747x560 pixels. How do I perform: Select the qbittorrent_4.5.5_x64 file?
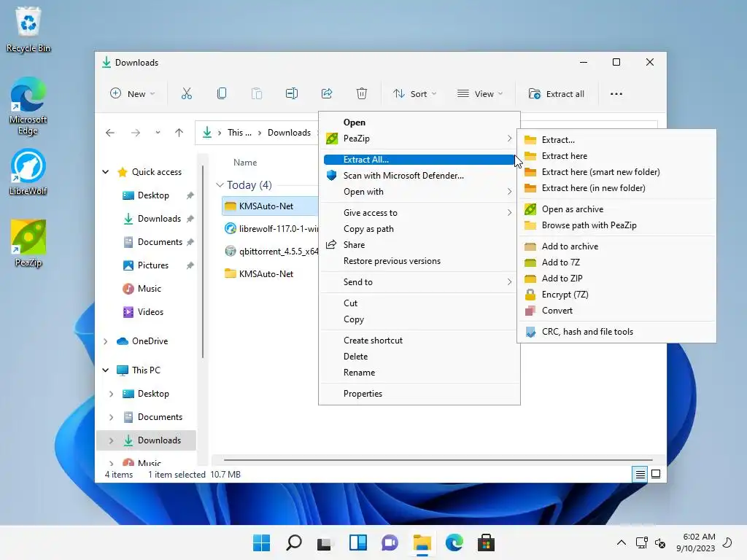tap(271, 251)
